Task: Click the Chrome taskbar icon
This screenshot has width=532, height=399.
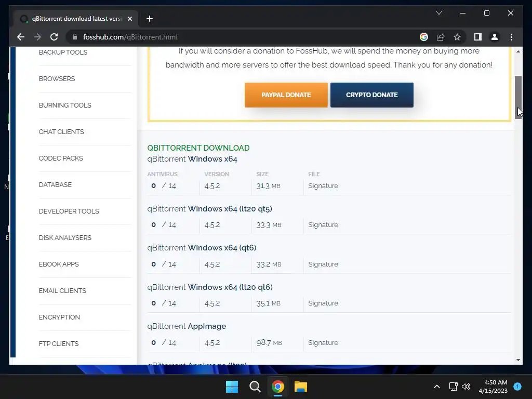Action: click(x=277, y=387)
